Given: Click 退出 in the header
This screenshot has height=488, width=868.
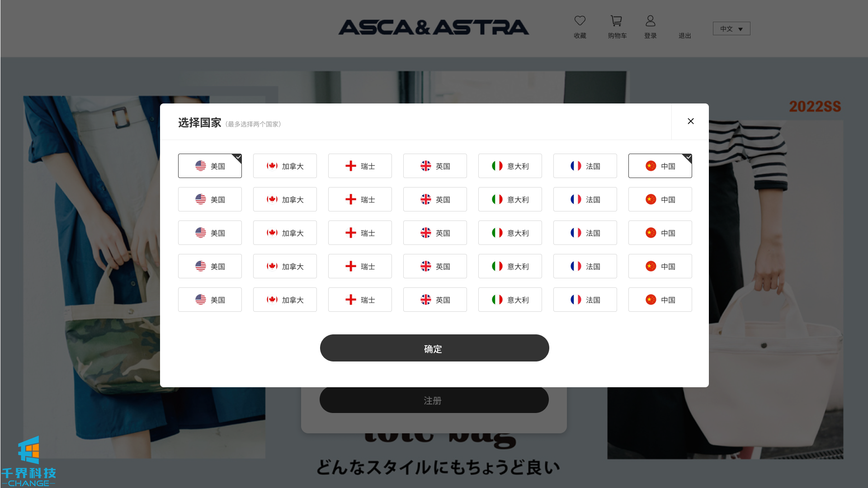Looking at the screenshot, I should coord(684,36).
